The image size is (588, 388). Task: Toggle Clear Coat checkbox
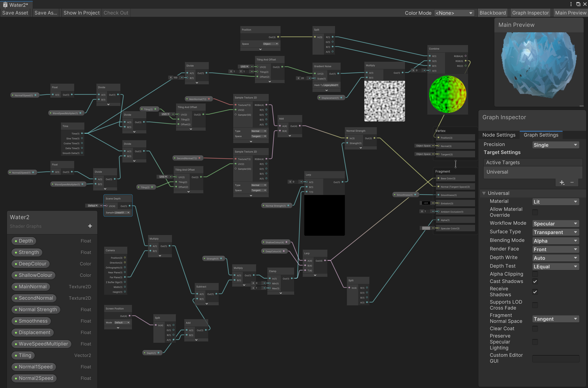click(535, 329)
